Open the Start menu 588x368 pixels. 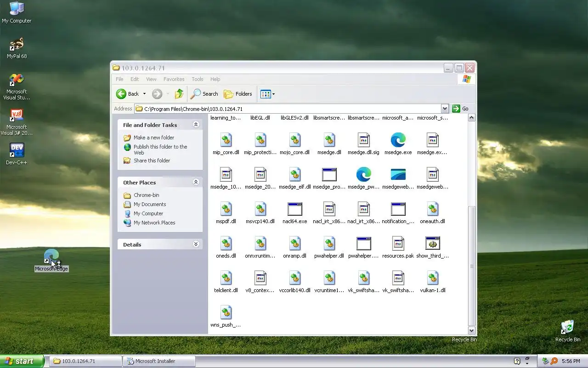coord(22,361)
